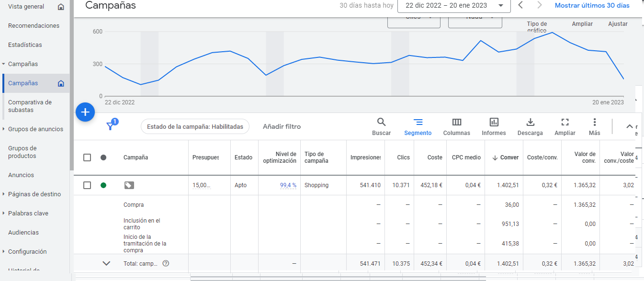Click the 415,38 conversions value
The width and height of the screenshot is (644, 281).
510,243
